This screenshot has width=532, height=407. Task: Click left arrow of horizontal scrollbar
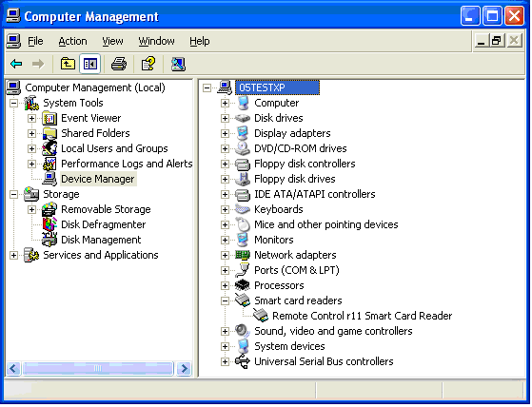pyautogui.click(x=14, y=368)
